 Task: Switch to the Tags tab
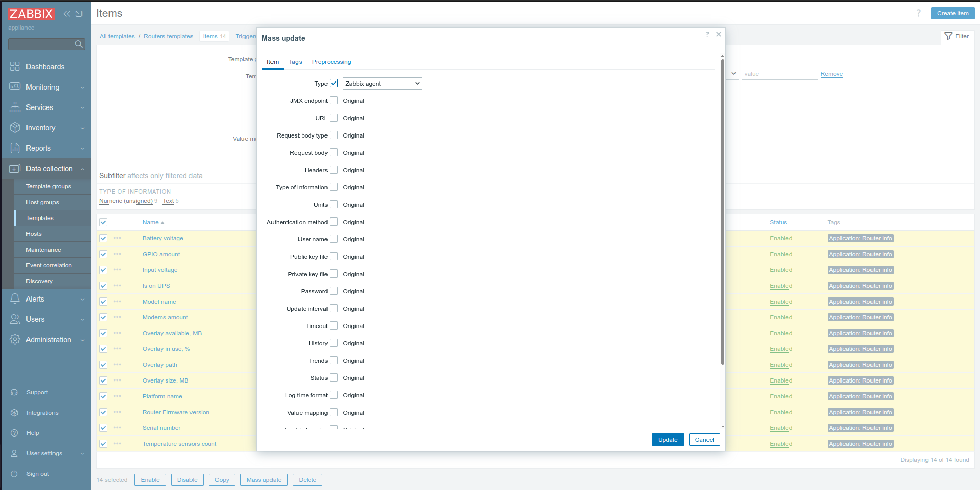tap(295, 62)
